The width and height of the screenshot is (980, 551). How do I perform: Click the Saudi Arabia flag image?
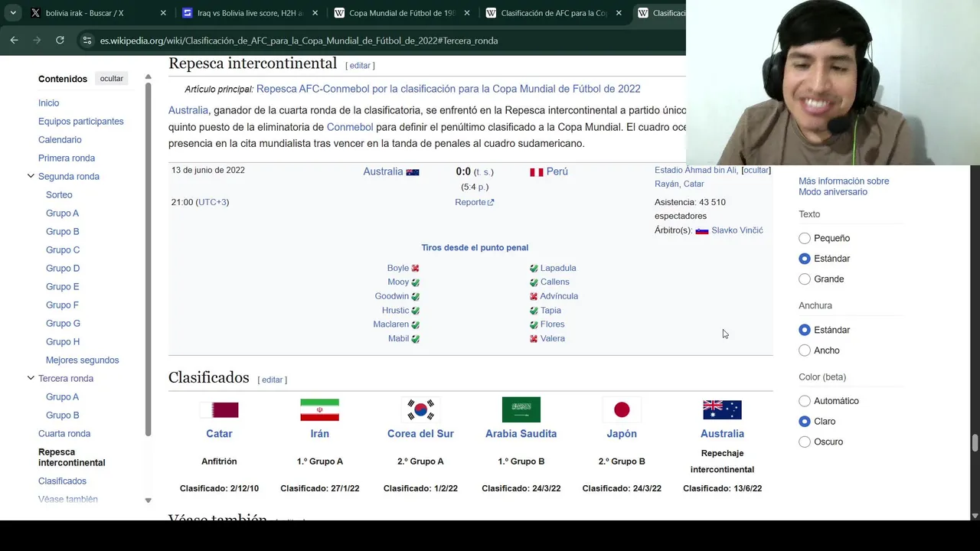[521, 410]
